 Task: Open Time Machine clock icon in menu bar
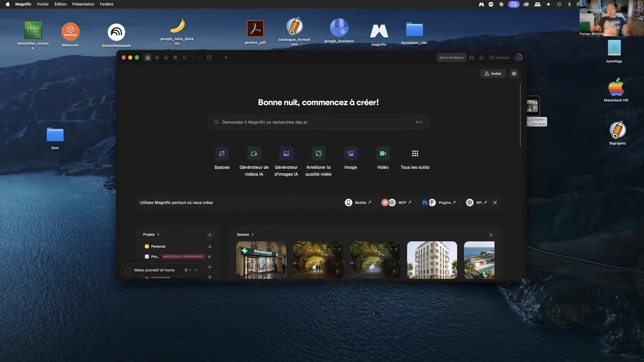[x=559, y=4]
